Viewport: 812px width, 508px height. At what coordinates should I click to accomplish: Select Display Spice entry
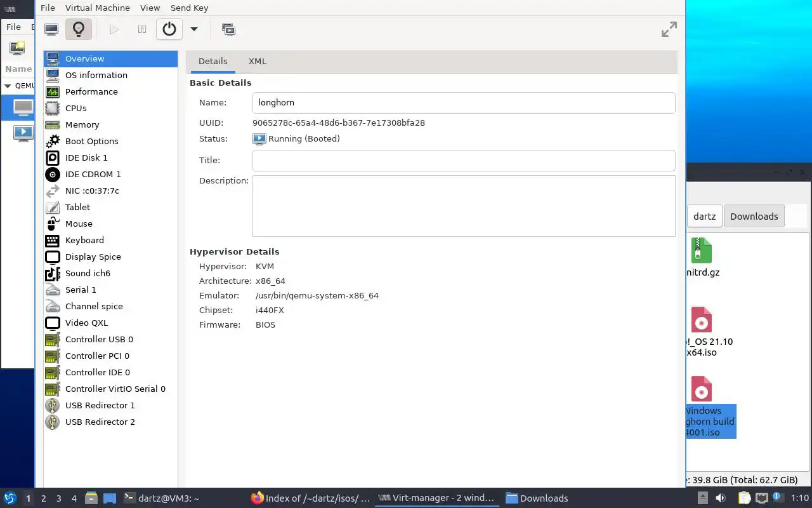coord(110,257)
